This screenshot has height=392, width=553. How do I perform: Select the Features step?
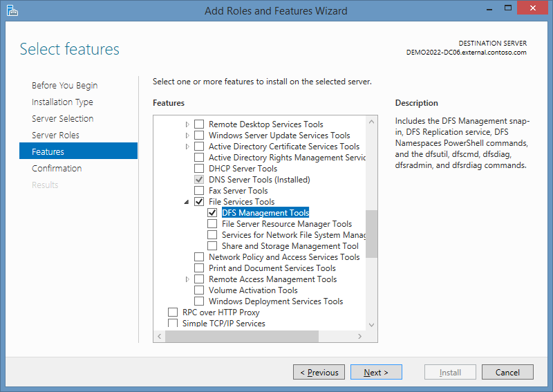click(x=78, y=151)
